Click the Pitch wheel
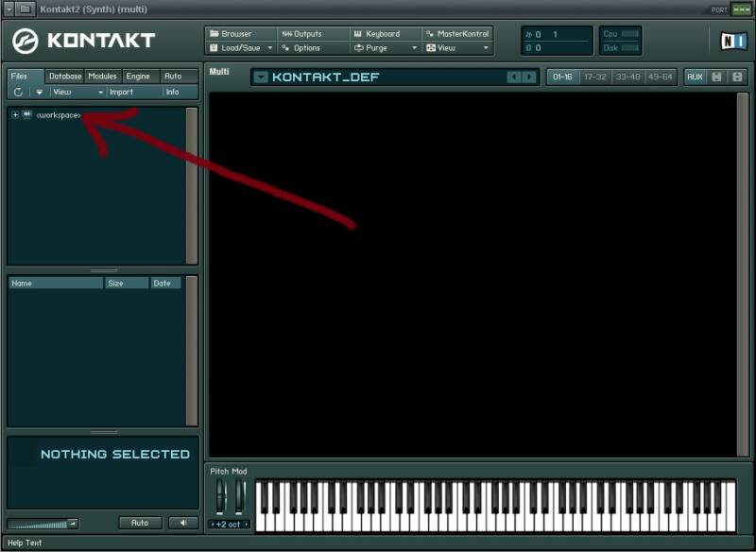Screen dimensions: 756x552 click(x=221, y=496)
